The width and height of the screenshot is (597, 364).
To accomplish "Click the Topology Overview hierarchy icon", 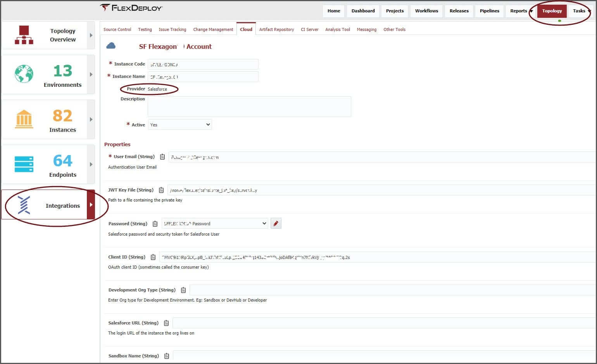I will tap(24, 35).
